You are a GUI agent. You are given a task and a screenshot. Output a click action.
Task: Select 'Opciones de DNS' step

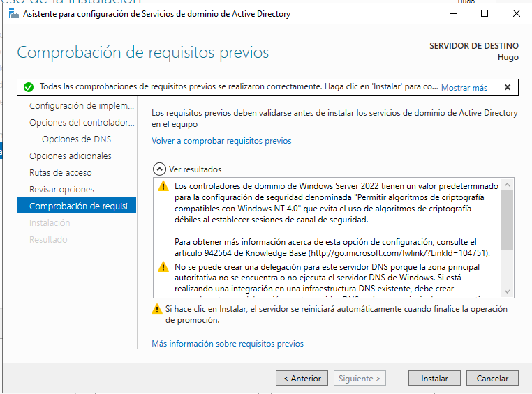[76, 139]
